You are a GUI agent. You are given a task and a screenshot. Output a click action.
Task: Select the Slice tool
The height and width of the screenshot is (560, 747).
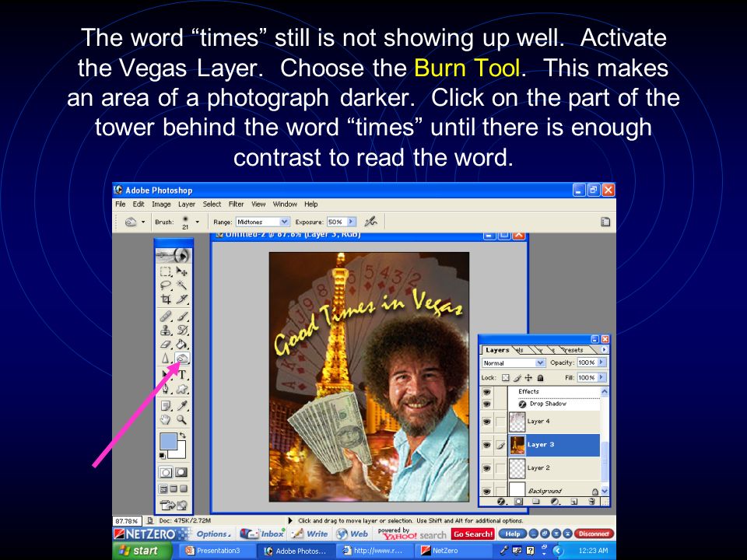[182, 299]
